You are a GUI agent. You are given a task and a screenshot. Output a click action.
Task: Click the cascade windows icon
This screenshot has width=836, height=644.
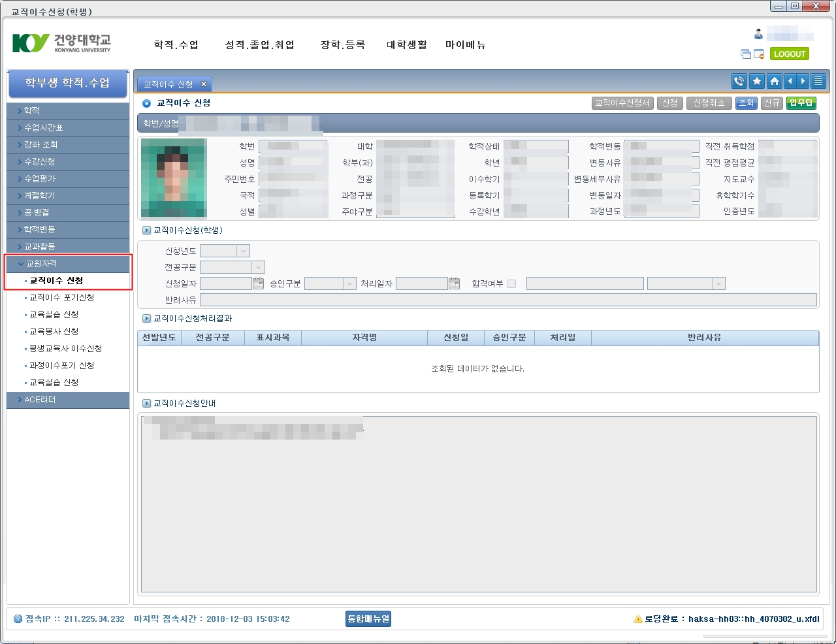click(x=746, y=54)
